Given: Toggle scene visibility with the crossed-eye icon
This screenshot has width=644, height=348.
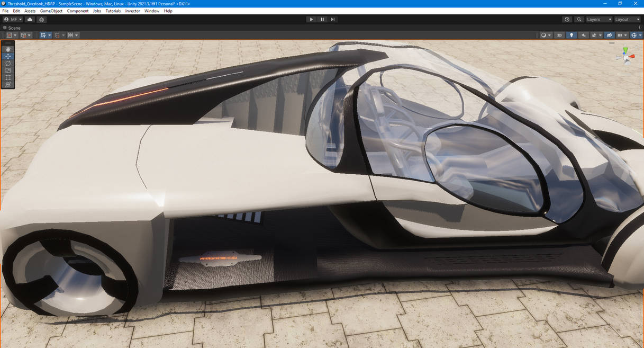Looking at the screenshot, I should pyautogui.click(x=608, y=35).
